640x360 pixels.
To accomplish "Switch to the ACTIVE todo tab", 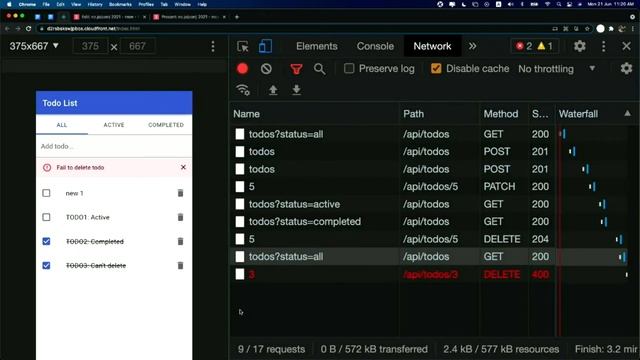I will (114, 125).
